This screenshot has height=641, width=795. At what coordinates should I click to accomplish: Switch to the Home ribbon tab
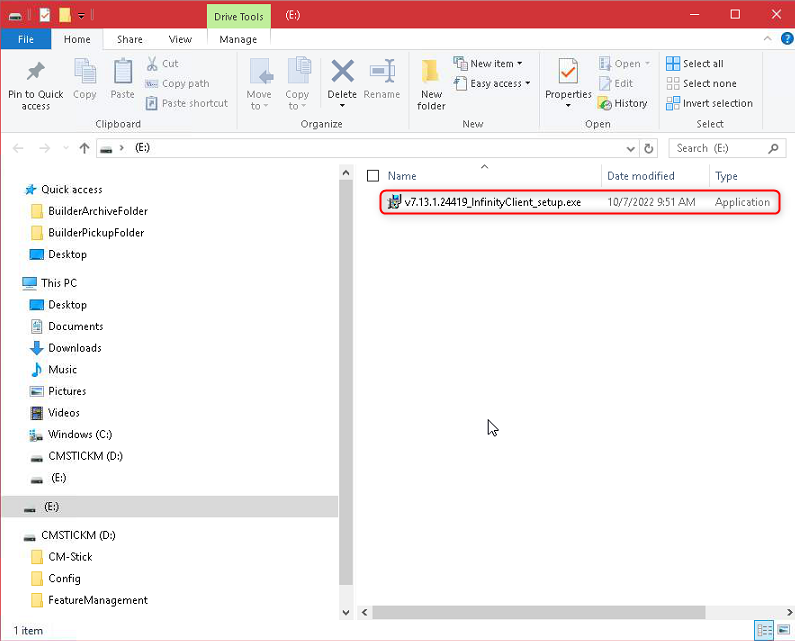click(77, 39)
